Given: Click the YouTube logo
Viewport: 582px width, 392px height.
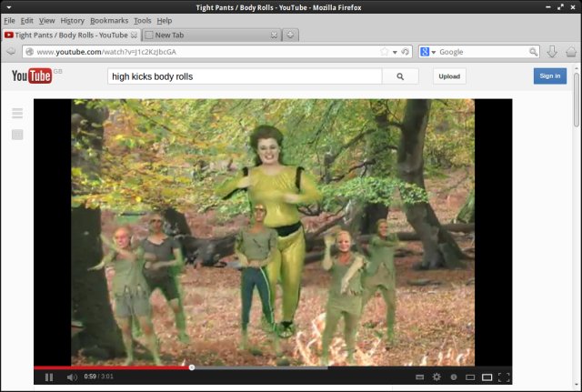Looking at the screenshot, I should pyautogui.click(x=32, y=75).
